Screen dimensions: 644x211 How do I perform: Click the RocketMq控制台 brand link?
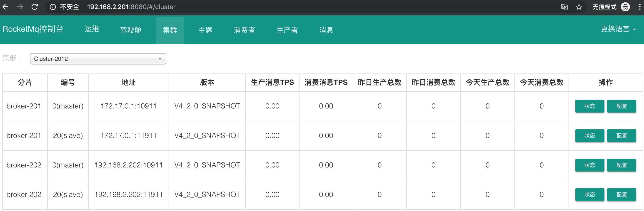[x=33, y=29]
